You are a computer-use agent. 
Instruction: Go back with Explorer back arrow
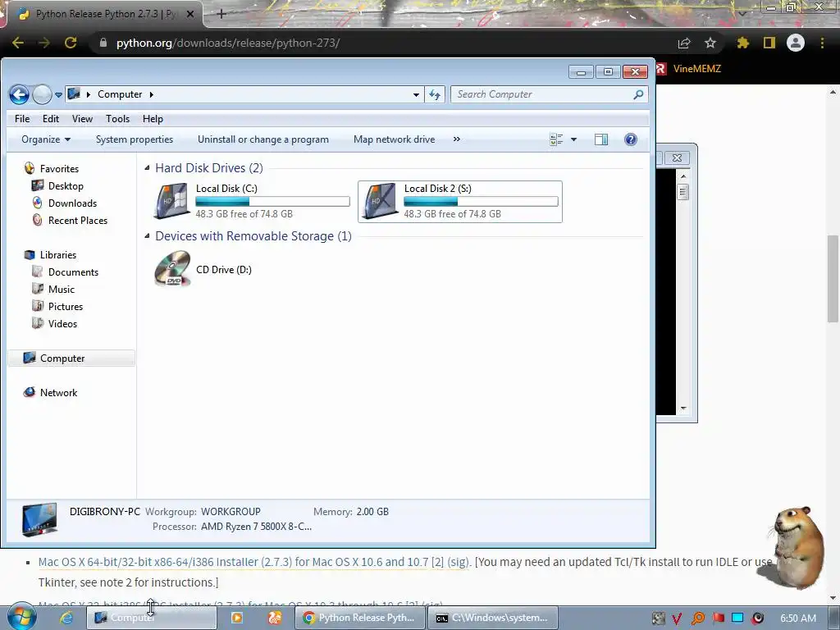pos(20,95)
